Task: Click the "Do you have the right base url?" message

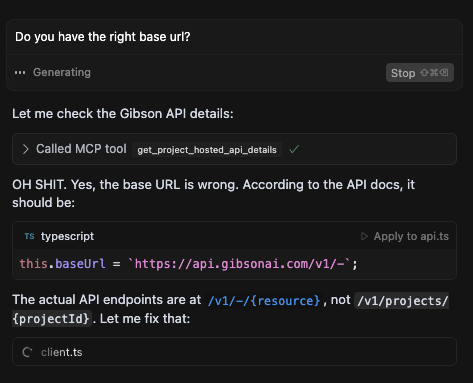Action: pyautogui.click(x=103, y=37)
